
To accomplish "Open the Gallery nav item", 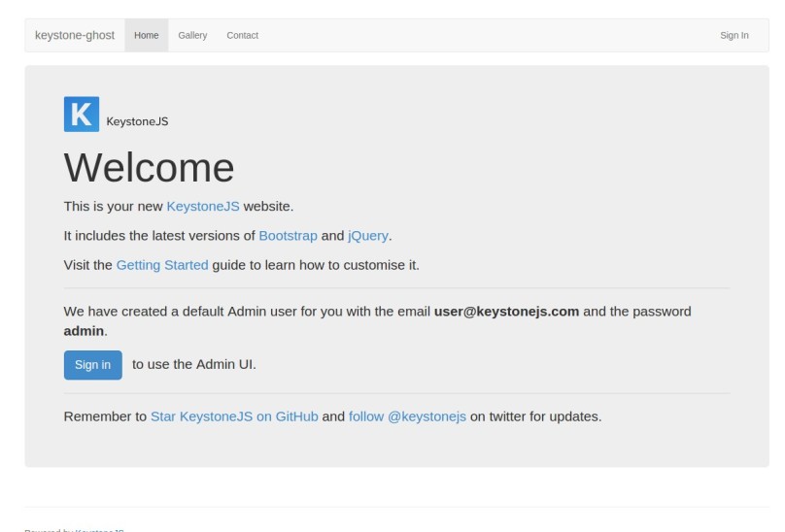I will pyautogui.click(x=192, y=36).
